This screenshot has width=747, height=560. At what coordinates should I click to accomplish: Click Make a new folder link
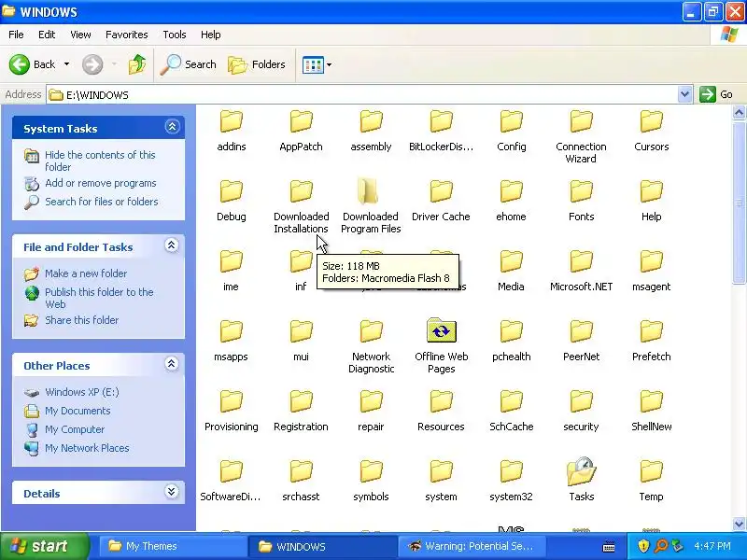pos(86,273)
